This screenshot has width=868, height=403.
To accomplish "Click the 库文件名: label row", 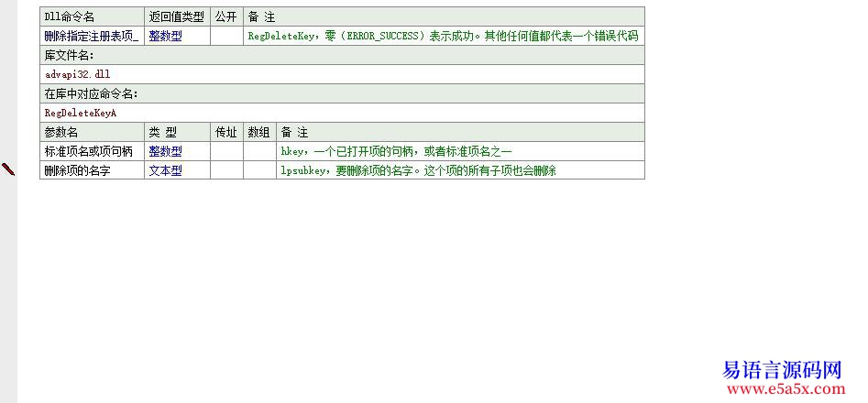I will pyautogui.click(x=342, y=55).
